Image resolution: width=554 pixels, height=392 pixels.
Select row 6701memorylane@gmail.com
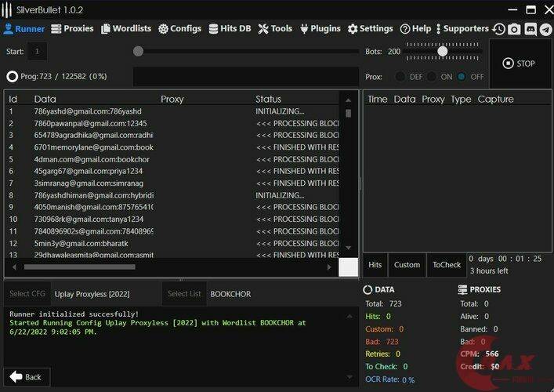click(x=173, y=147)
